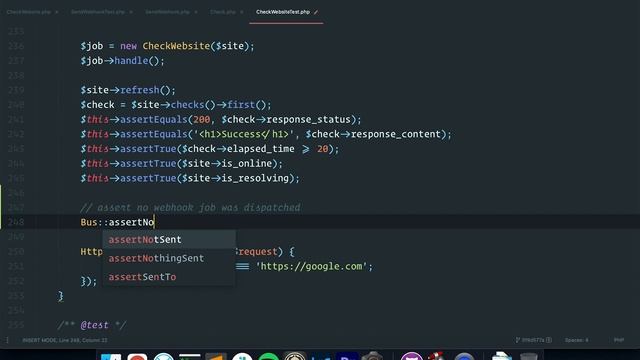Close the SendWebhookTest.php tab
640x360 pixels.
pyautogui.click(x=131, y=12)
